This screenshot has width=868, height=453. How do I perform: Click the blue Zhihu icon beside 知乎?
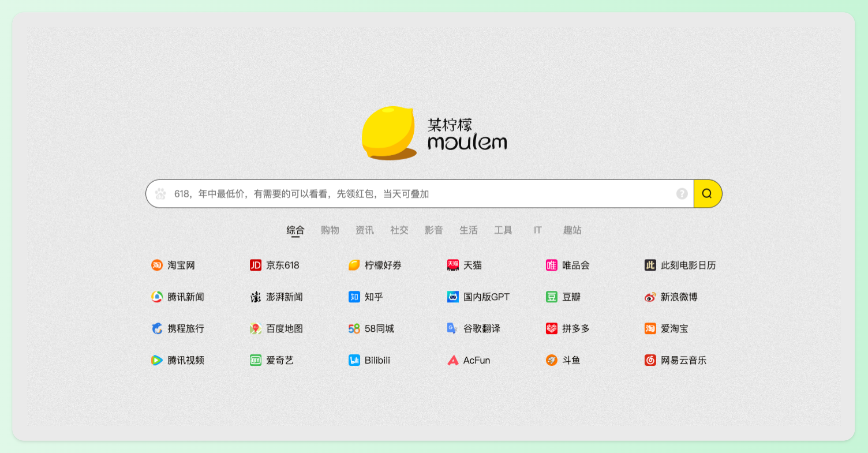click(x=354, y=297)
